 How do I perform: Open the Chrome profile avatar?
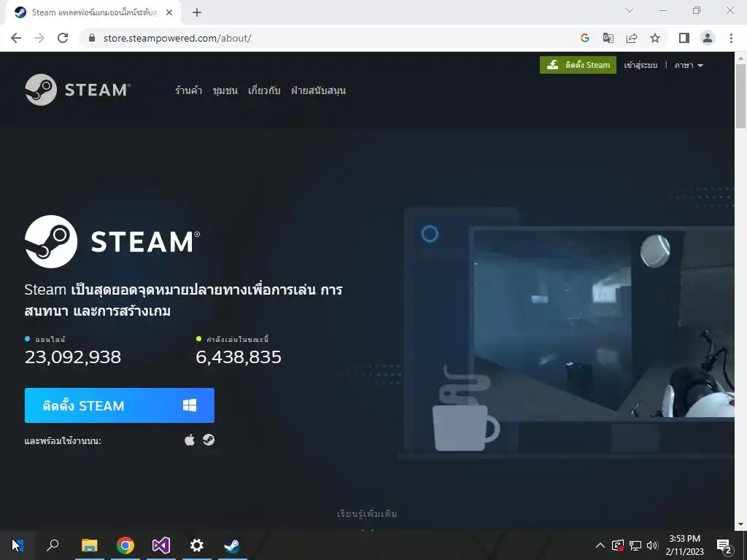(x=708, y=38)
